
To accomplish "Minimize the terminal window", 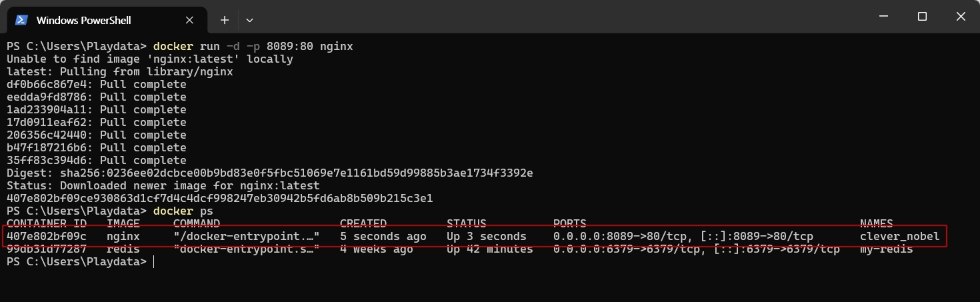I will coord(884,17).
